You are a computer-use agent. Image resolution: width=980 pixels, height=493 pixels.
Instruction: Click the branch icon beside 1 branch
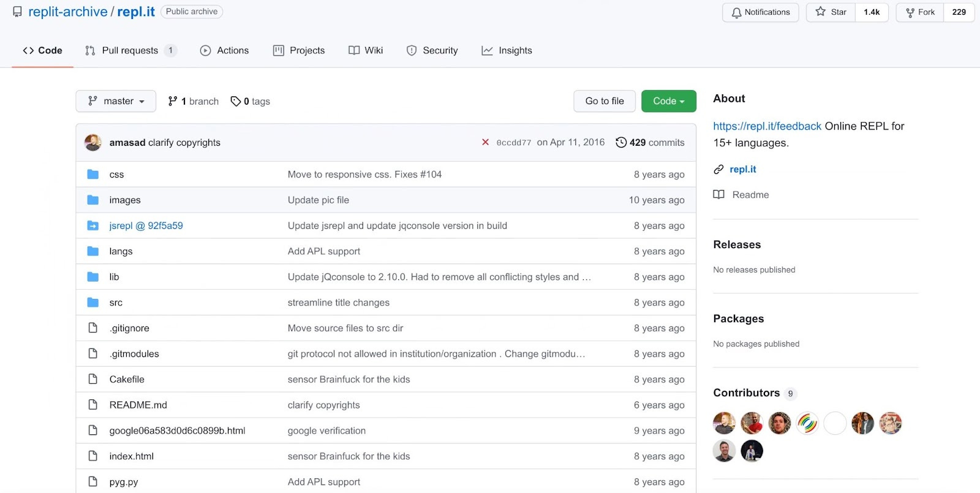173,101
